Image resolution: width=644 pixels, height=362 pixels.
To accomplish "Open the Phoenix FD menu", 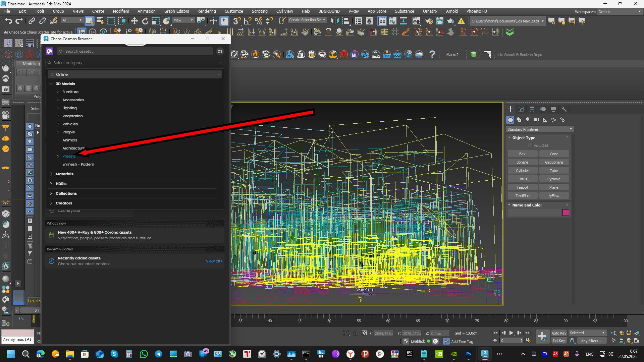I will coord(476,11).
